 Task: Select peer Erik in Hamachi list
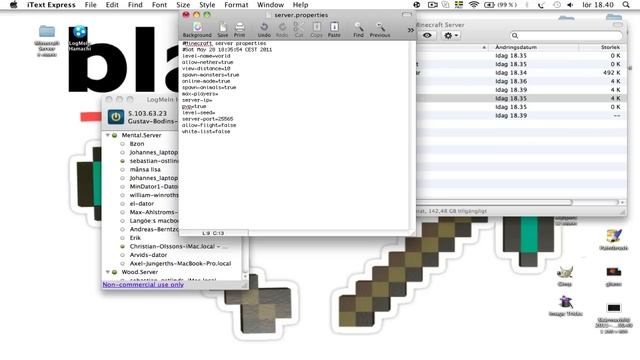click(135, 238)
